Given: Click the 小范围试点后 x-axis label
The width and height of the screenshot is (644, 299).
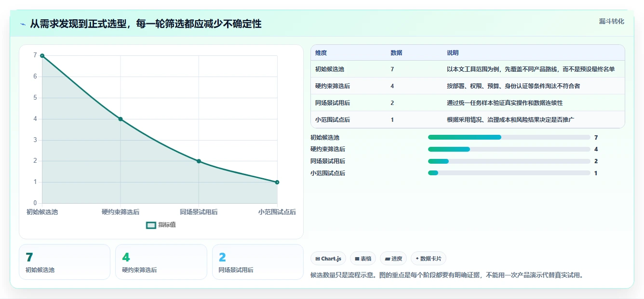Looking at the screenshot, I should pyautogui.click(x=277, y=212).
